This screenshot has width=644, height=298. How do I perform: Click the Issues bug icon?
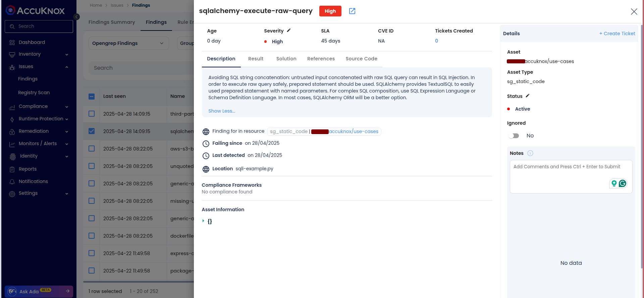pos(12,67)
